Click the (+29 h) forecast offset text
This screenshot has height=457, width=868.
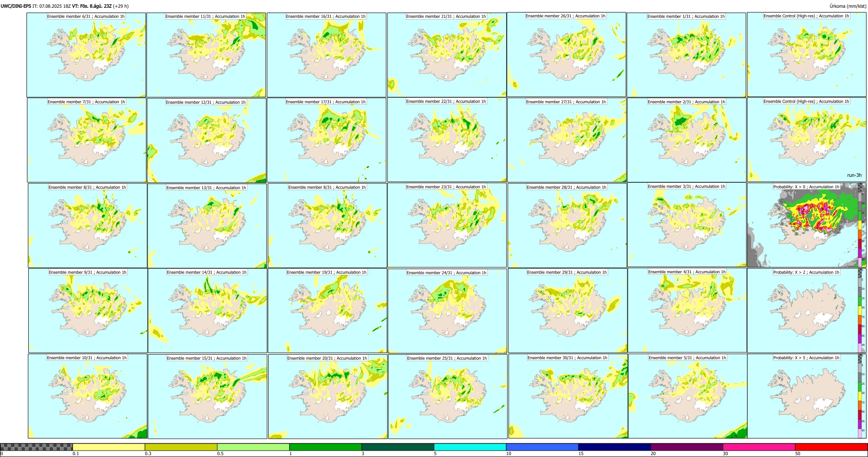pos(121,6)
